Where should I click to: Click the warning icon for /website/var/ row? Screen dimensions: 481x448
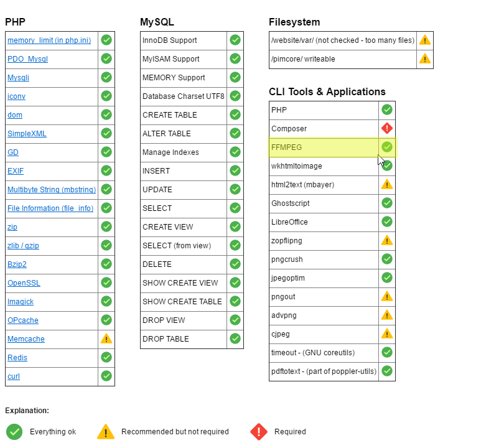click(425, 40)
